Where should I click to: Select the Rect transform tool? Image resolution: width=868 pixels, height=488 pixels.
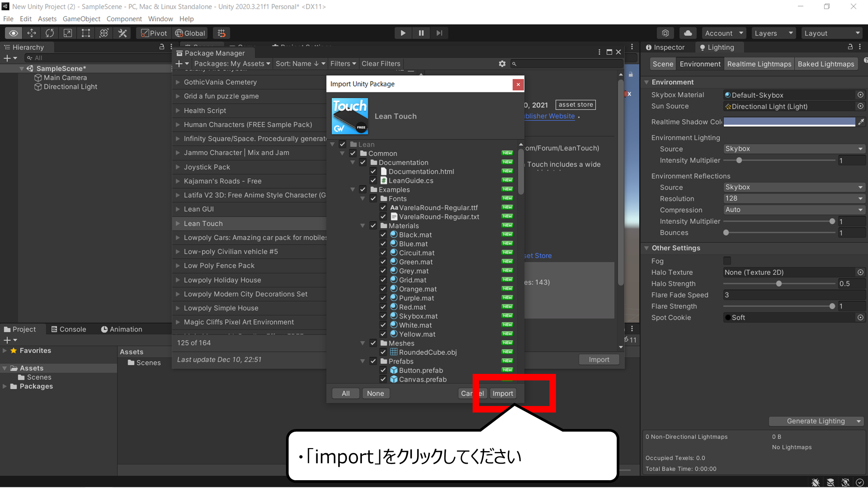[86, 33]
